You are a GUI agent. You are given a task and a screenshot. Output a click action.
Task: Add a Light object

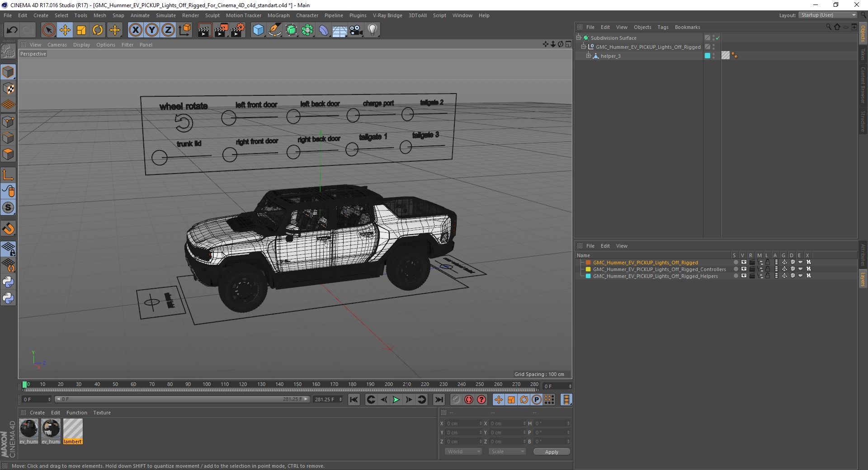click(373, 30)
